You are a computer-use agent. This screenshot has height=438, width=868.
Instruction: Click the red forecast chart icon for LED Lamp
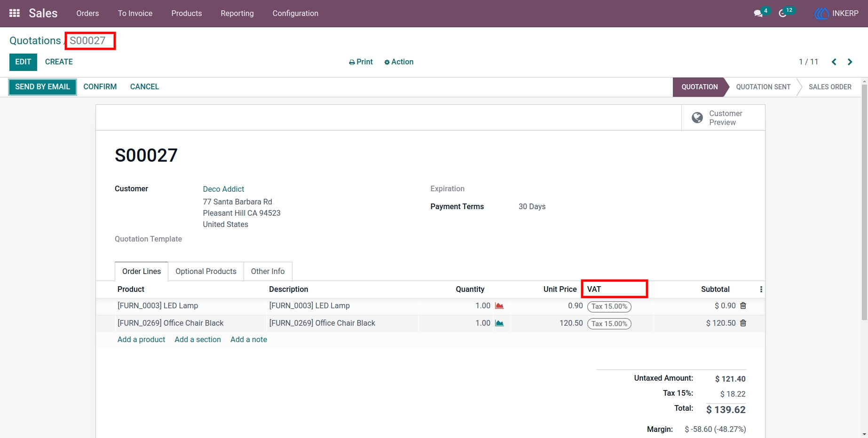click(x=499, y=306)
